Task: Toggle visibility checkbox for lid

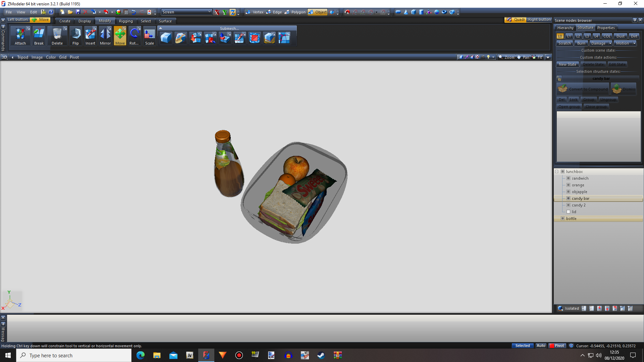Action: 569,212
